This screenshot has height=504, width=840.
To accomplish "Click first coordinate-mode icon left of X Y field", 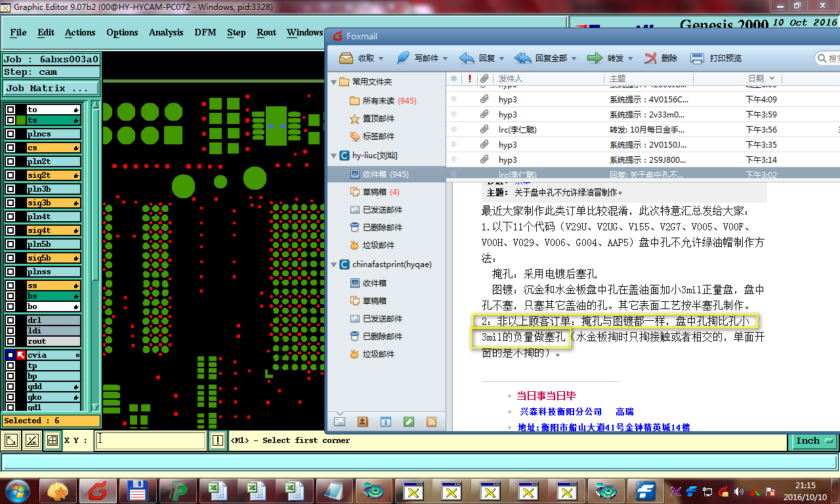I will coord(11,441).
